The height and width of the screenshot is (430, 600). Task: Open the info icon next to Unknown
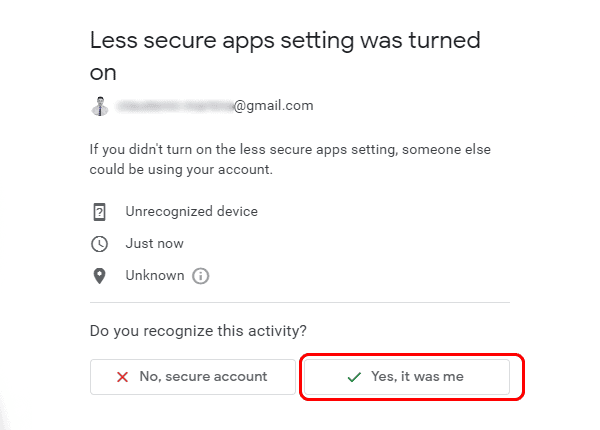tap(200, 275)
